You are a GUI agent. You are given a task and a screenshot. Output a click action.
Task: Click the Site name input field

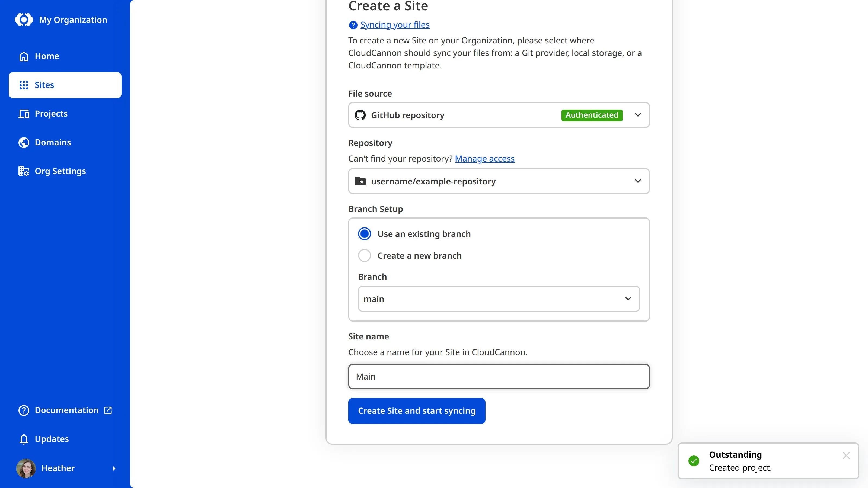pyautogui.click(x=499, y=377)
